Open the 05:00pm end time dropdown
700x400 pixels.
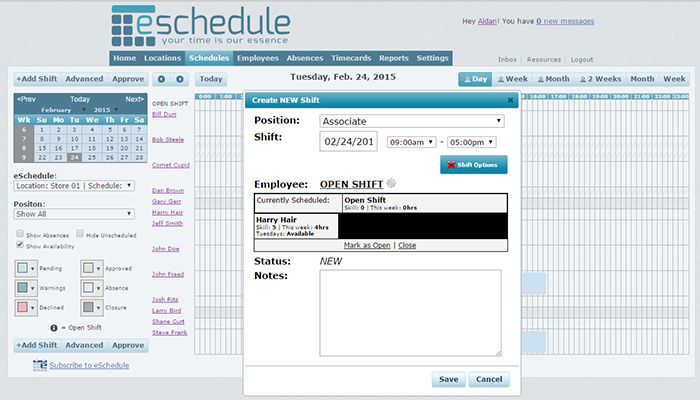click(471, 142)
